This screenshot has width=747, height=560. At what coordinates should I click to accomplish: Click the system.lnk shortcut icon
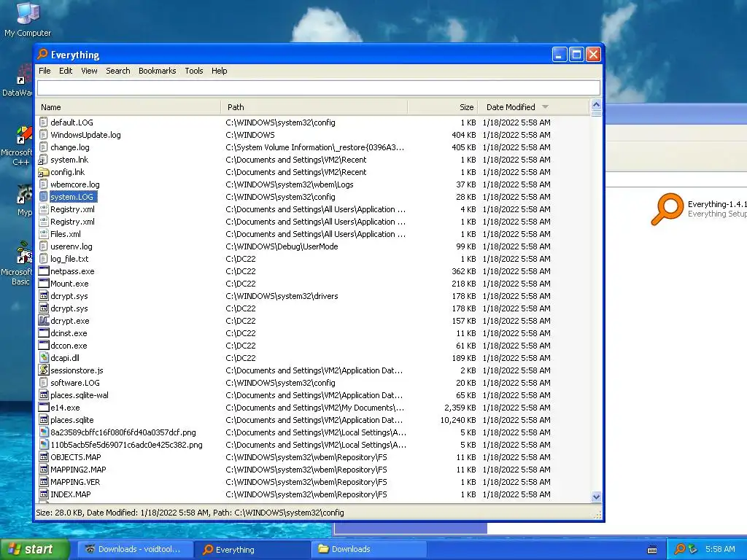click(x=43, y=160)
